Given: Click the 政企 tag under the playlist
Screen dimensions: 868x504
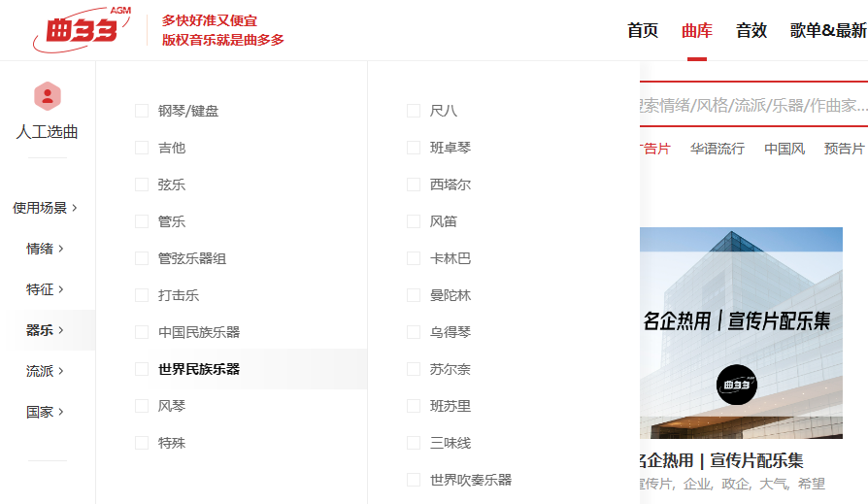Looking at the screenshot, I should pos(735,484).
